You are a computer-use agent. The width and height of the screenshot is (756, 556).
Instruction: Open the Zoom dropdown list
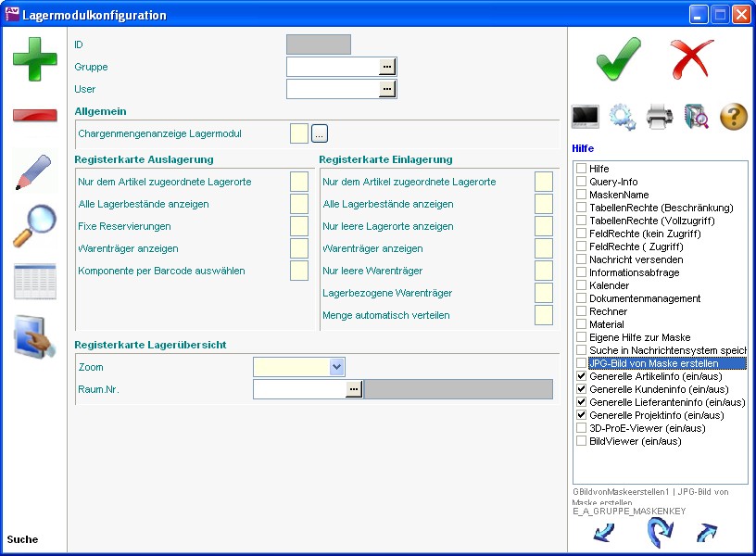coord(336,368)
